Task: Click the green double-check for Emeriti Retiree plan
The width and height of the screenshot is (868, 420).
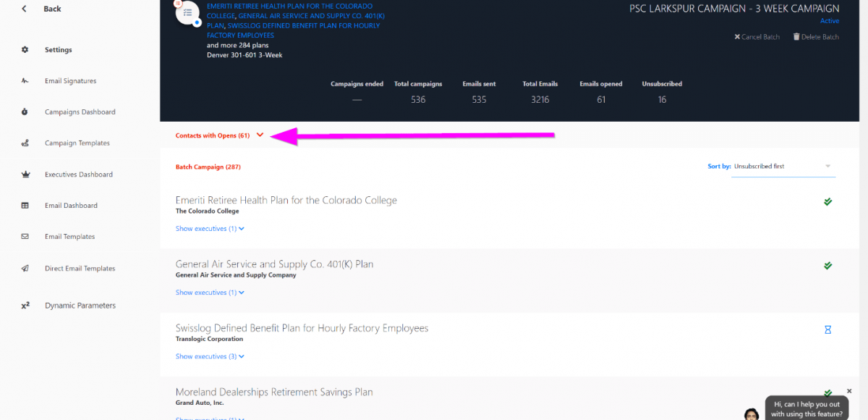Action: (x=828, y=202)
